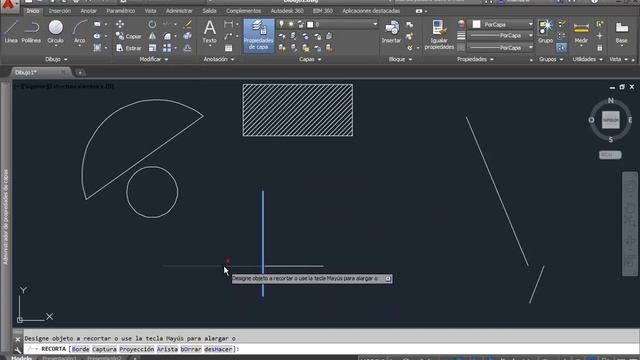Expand the Capas panel

tap(310, 59)
